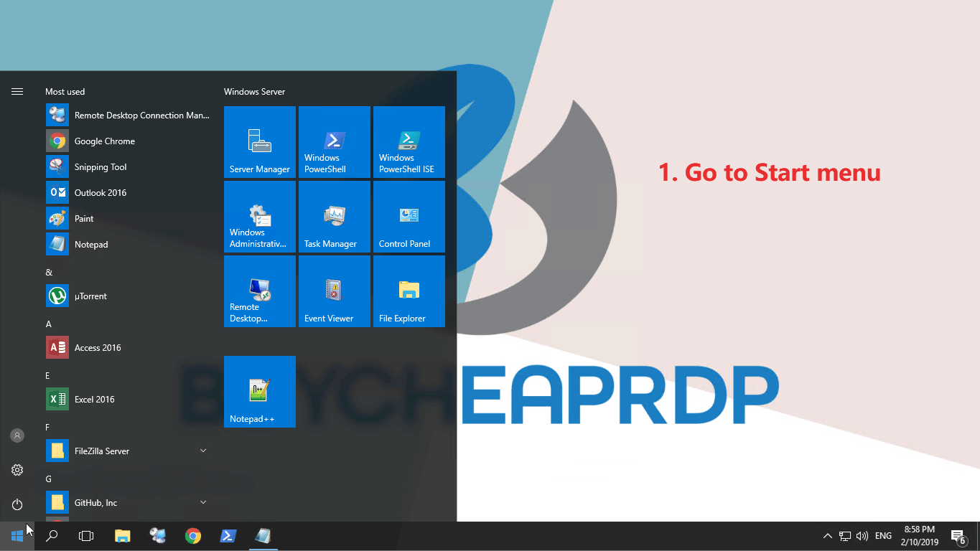Open Access 2016 from app list
Image resolution: width=980 pixels, height=551 pixels.
coord(128,347)
